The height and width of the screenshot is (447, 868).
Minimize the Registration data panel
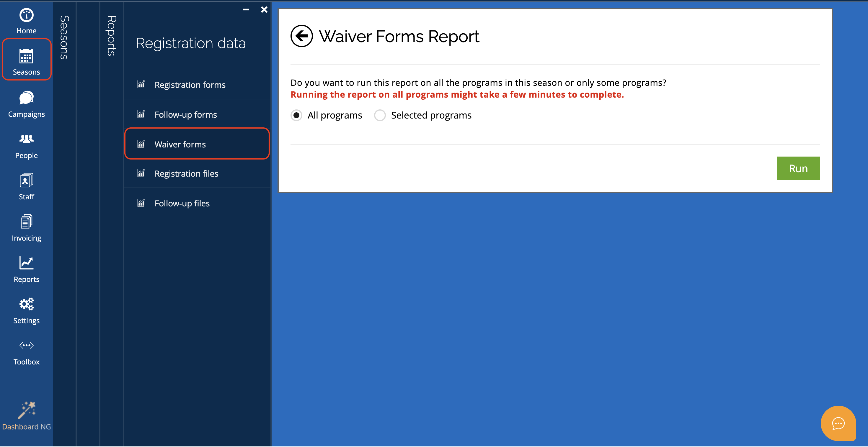pos(246,9)
